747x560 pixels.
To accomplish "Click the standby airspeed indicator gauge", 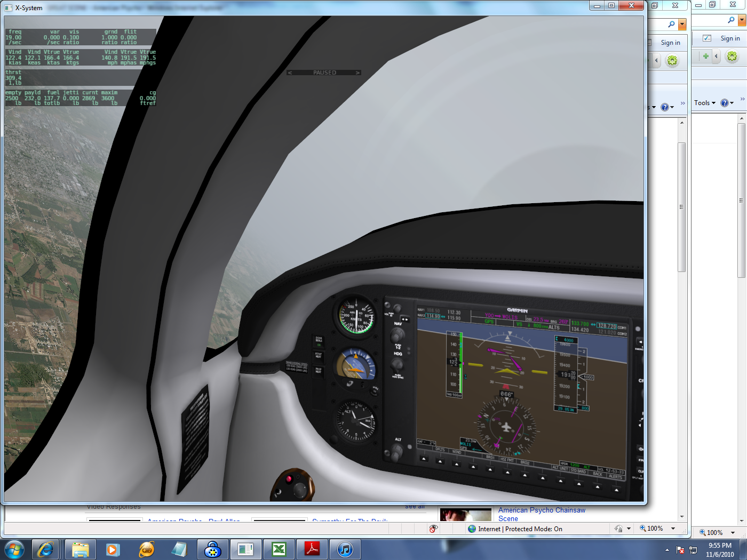I will coord(355,316).
